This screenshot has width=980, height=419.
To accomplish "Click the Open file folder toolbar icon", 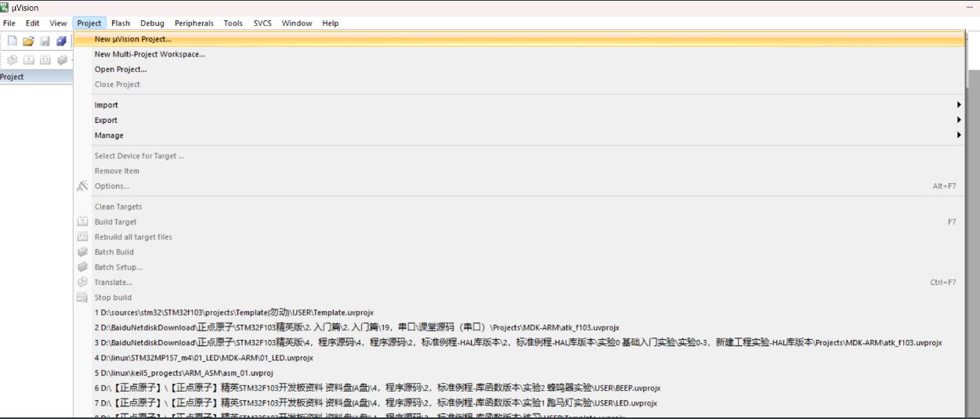I will (x=28, y=41).
